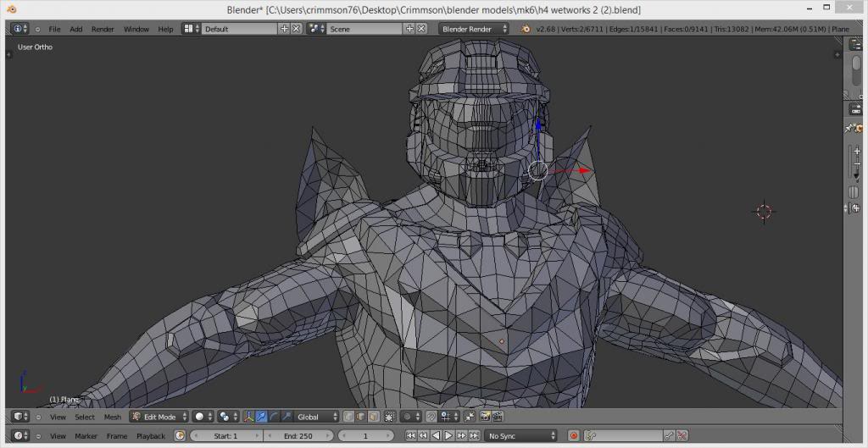Open the 3D viewport View menu
The height and width of the screenshot is (448, 868).
tap(58, 417)
